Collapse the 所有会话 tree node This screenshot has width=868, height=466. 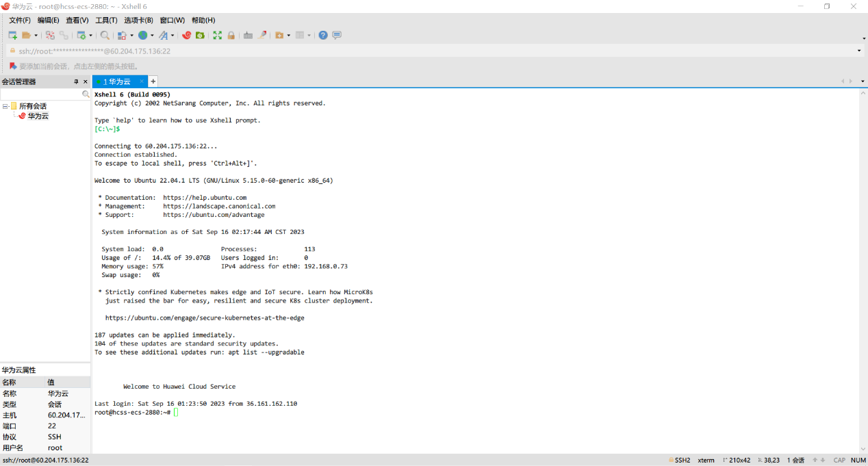point(5,106)
